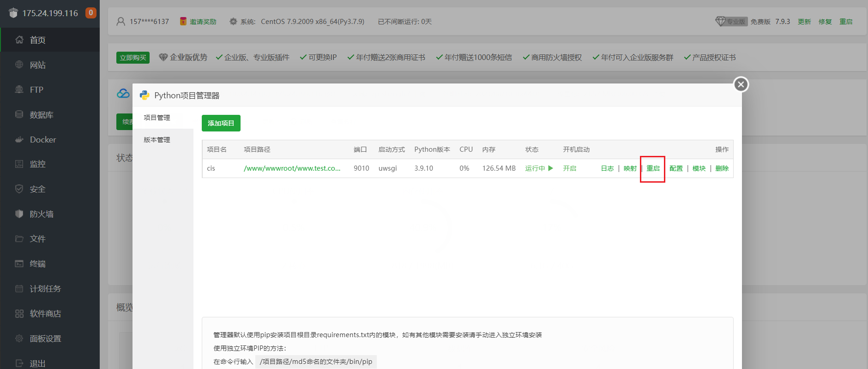868x369 pixels.
Task: Click the monitor icon beside 监控
Action: (x=19, y=164)
